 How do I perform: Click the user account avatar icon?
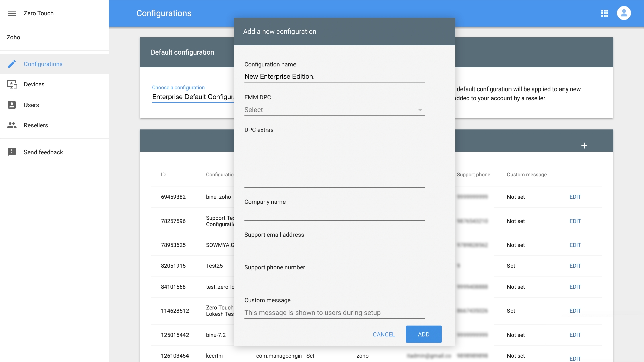(x=624, y=13)
